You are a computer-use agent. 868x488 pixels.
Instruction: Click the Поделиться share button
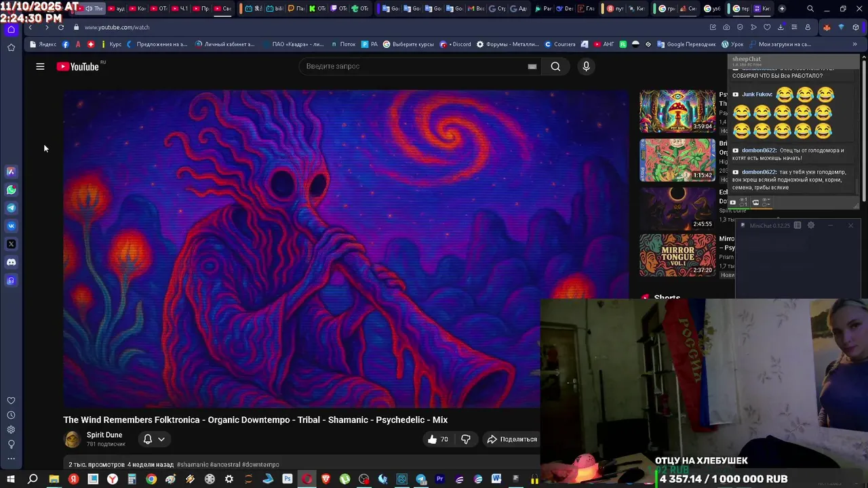pyautogui.click(x=512, y=439)
